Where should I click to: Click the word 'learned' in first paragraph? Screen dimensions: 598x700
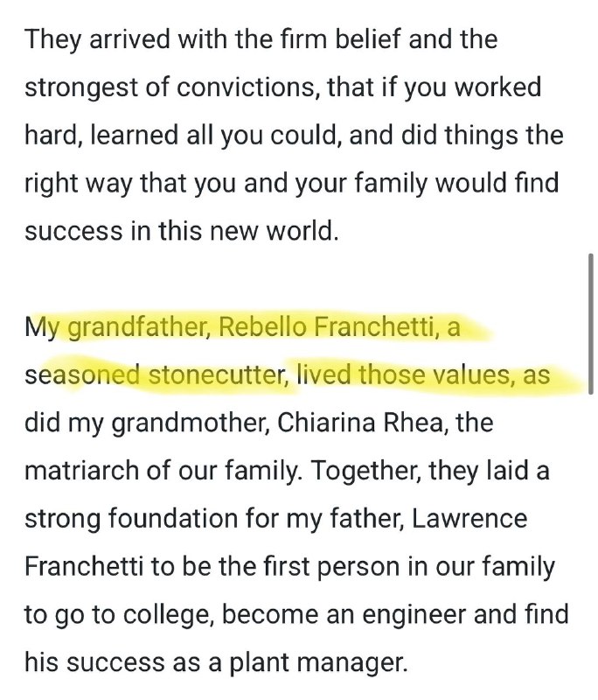[x=135, y=136]
